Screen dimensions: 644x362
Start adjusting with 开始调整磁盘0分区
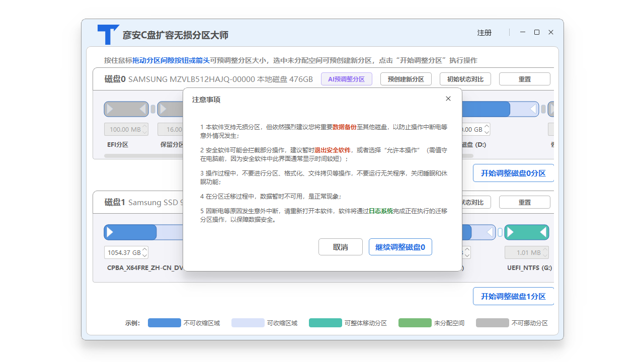(x=513, y=173)
